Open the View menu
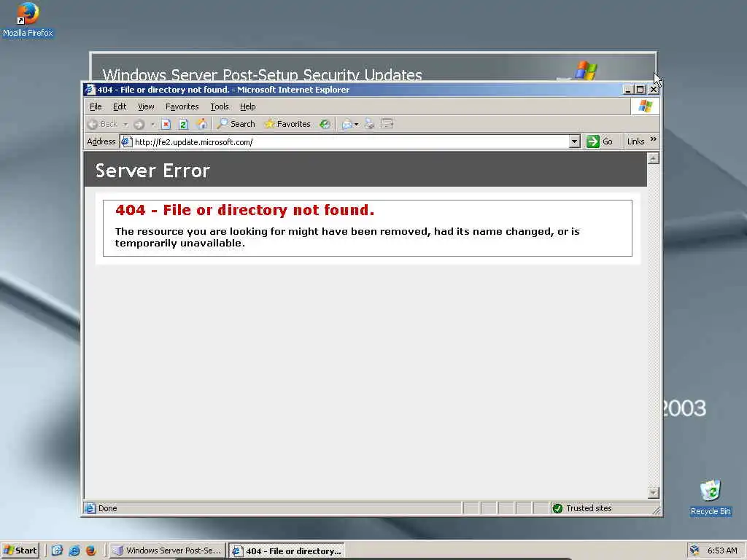The image size is (747, 560). pos(146,106)
